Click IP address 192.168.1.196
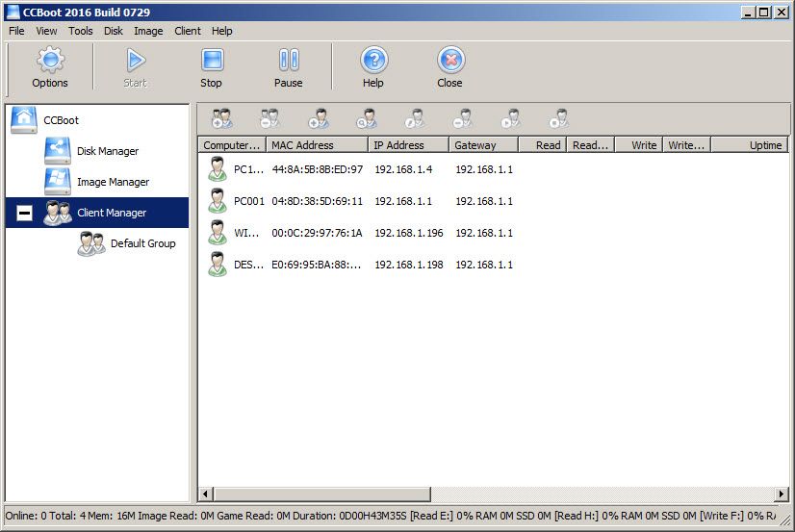The height and width of the screenshot is (532, 795). (409, 233)
